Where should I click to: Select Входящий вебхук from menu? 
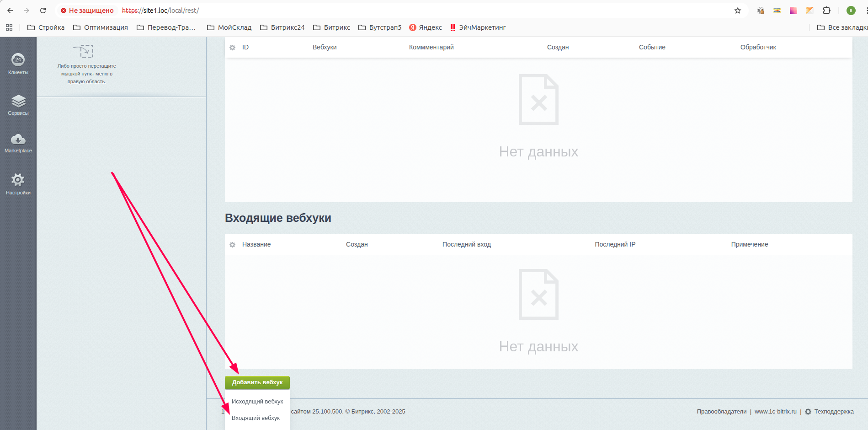[256, 418]
